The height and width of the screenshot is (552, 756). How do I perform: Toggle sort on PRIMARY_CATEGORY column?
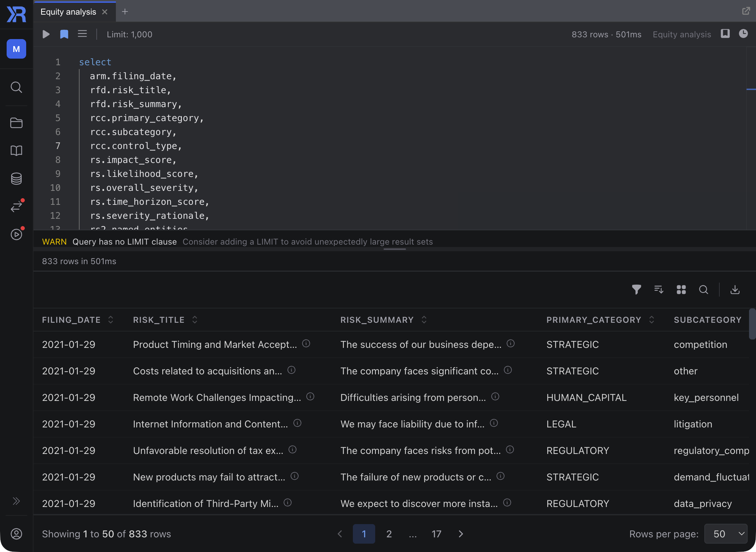coord(651,319)
